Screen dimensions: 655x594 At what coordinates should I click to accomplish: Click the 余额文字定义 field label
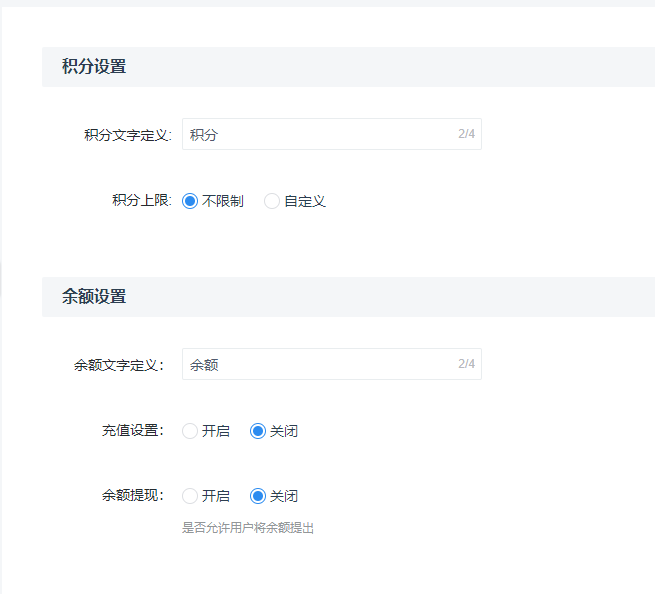[x=119, y=365]
